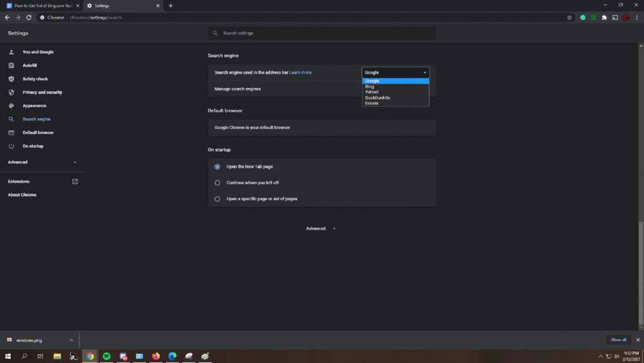The height and width of the screenshot is (363, 644).
Task: Open Firefox from the taskbar
Action: (156, 357)
